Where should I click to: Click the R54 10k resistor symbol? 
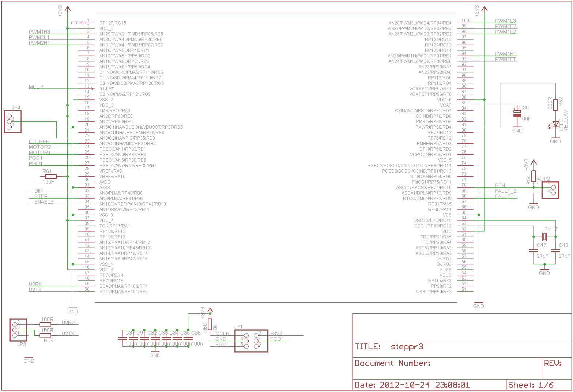[x=534, y=177]
